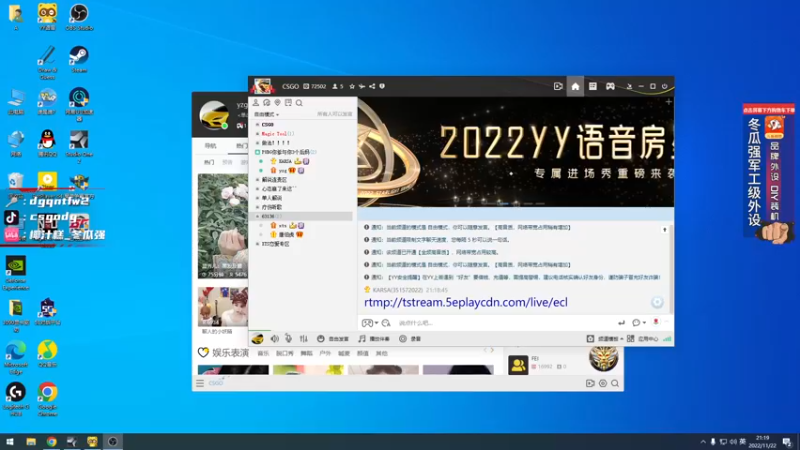Open the chat bubble options dropdown
Screen dimensions: 800x450
(x=639, y=322)
